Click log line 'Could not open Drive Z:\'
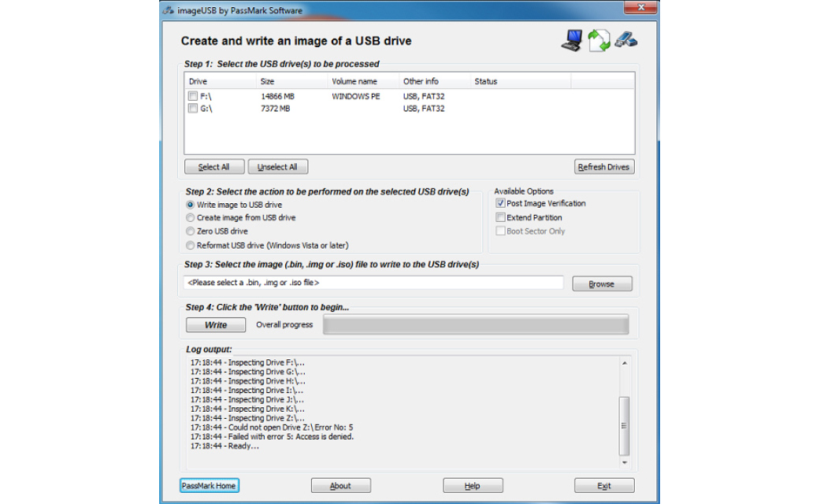The width and height of the screenshot is (820, 504). point(272,428)
